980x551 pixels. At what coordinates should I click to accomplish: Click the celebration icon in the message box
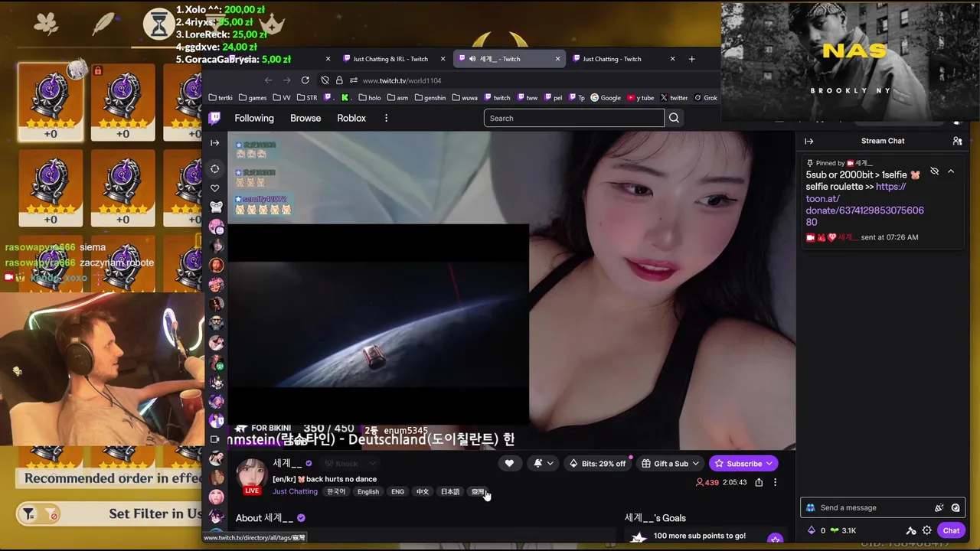(939, 507)
